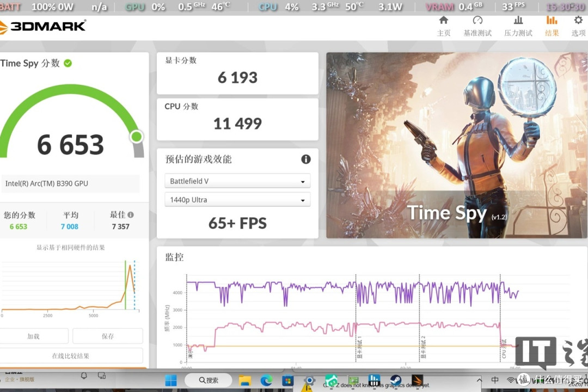The width and height of the screenshot is (588, 392).
Task: Open the 主页 home icon
Action: tap(444, 20)
